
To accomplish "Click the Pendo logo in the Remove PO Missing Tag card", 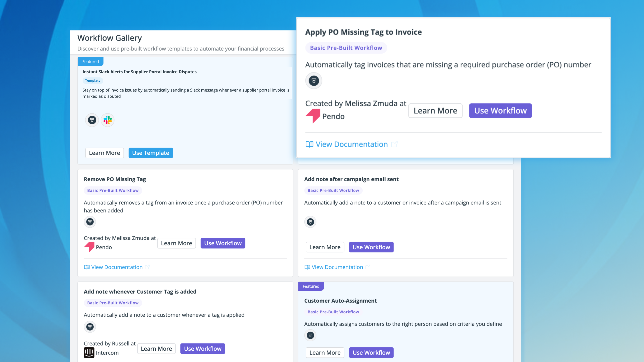I will click(x=89, y=247).
